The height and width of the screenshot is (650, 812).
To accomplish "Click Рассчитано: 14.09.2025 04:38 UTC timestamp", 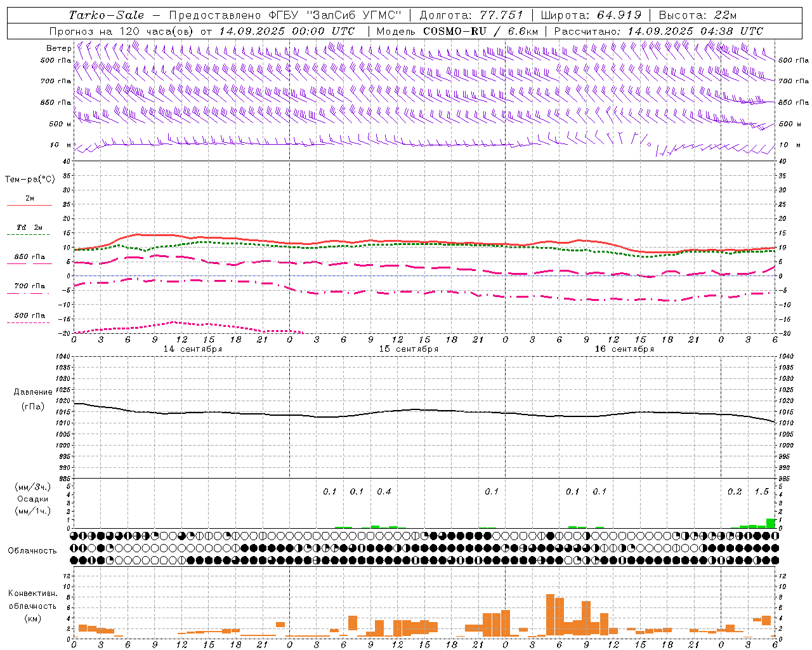I will coord(658,31).
